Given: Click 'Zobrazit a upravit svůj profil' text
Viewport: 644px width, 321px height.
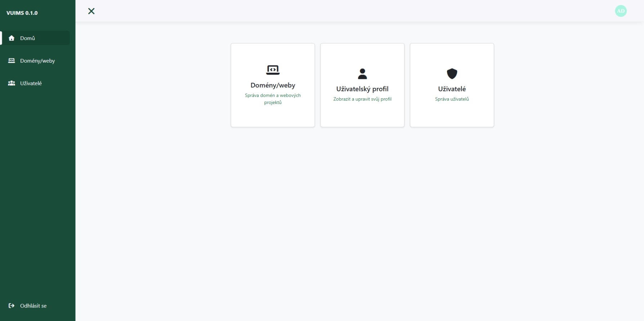Looking at the screenshot, I should pyautogui.click(x=362, y=99).
